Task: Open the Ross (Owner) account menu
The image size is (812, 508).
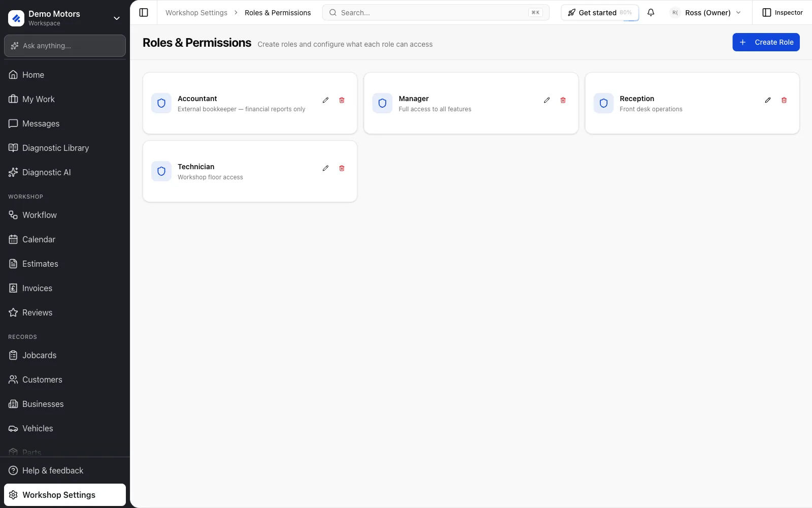Action: tap(705, 13)
